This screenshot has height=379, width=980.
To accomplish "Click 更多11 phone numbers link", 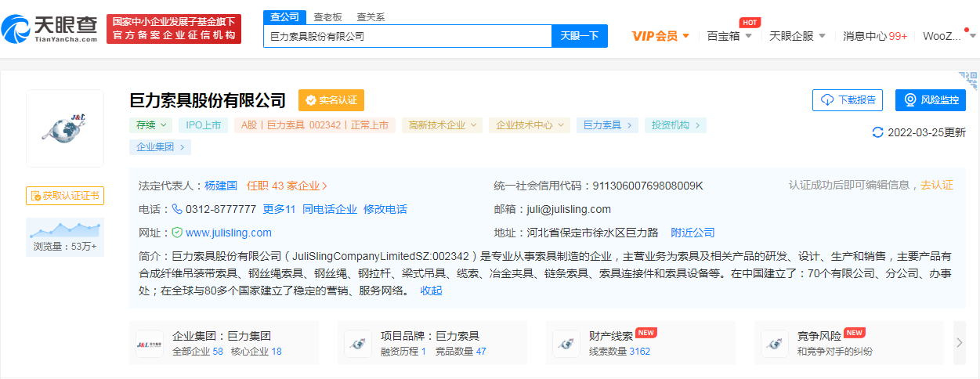I will (279, 209).
